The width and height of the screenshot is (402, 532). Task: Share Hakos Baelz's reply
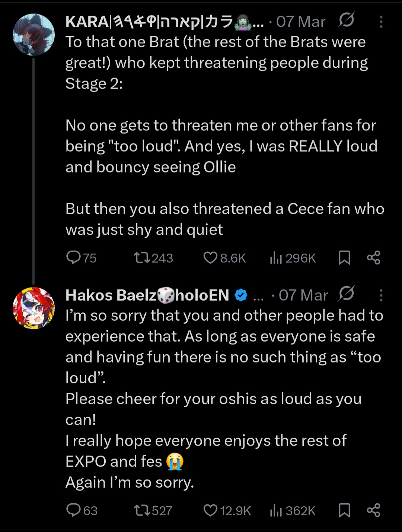(x=373, y=510)
